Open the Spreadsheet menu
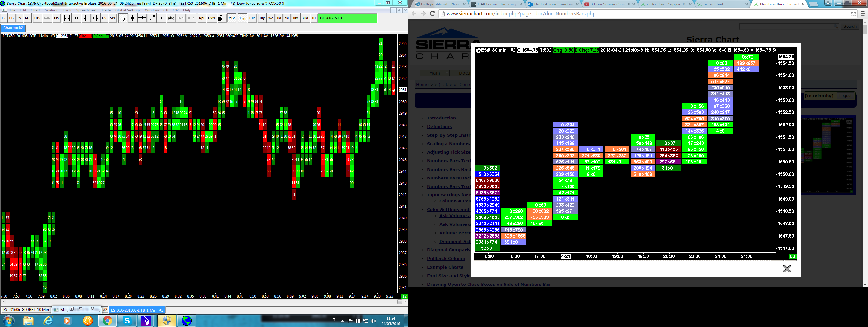The width and height of the screenshot is (868, 327). coord(86,10)
